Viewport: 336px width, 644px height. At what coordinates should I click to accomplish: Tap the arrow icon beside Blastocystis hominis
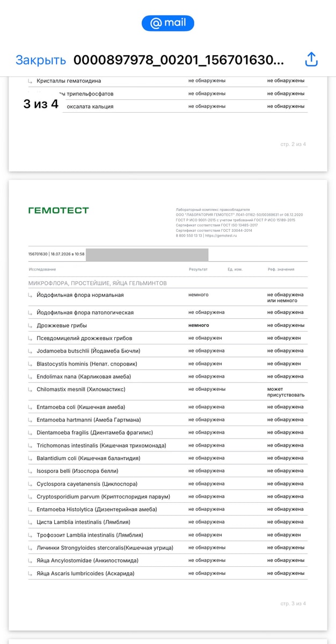[31, 364]
